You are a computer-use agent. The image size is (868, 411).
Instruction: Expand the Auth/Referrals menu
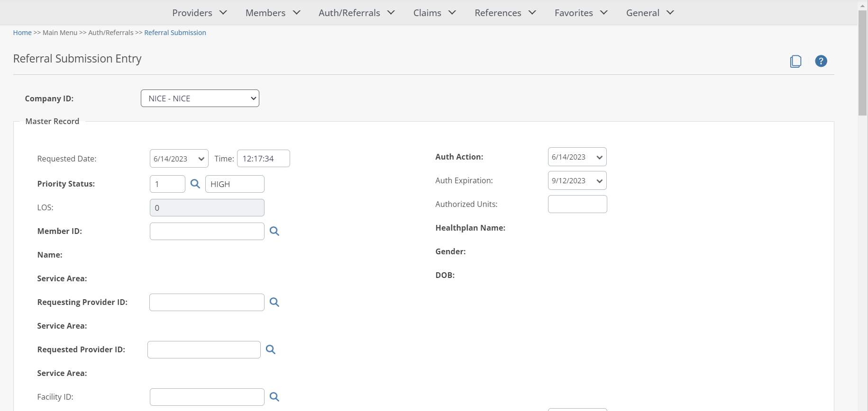(356, 13)
